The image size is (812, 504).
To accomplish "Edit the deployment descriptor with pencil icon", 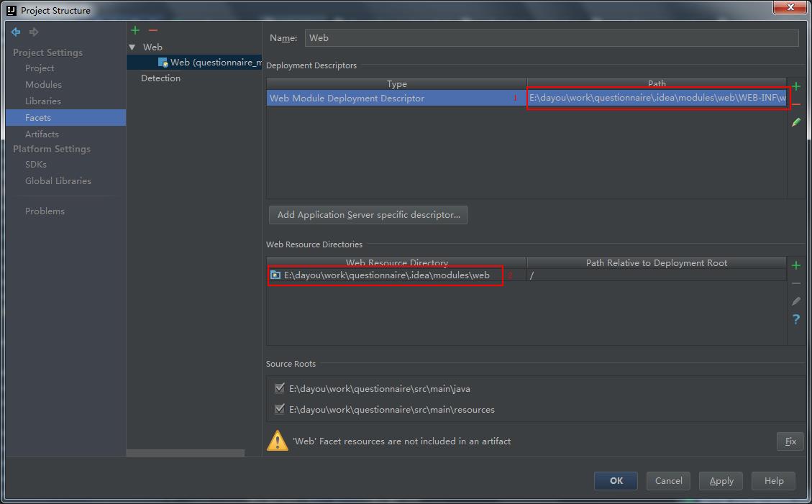I will [796, 122].
